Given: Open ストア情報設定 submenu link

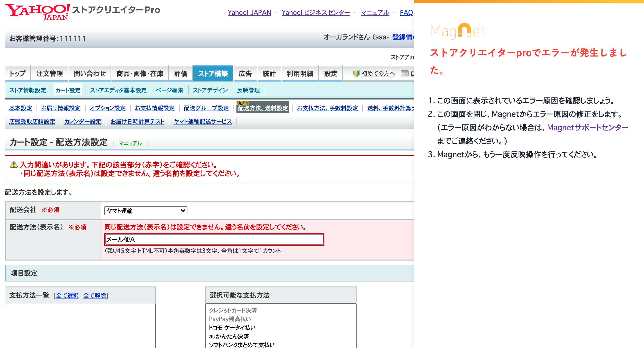Looking at the screenshot, I should 28,90.
